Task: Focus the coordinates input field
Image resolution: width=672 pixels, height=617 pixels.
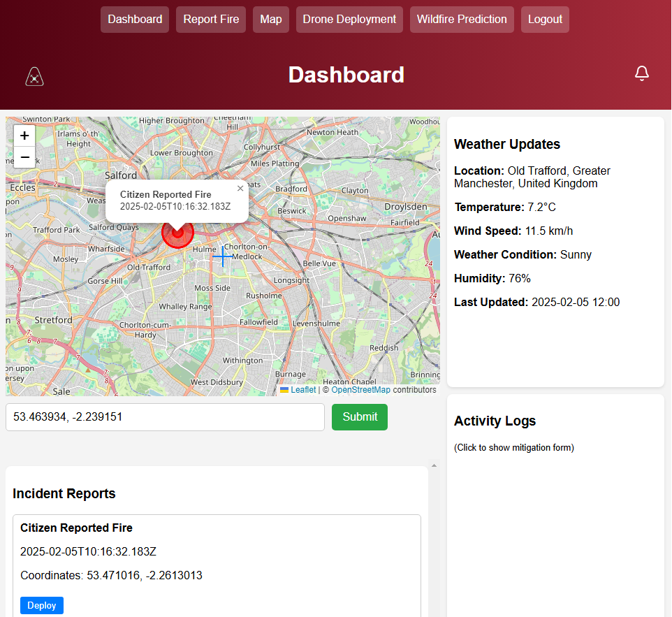Action: (165, 416)
